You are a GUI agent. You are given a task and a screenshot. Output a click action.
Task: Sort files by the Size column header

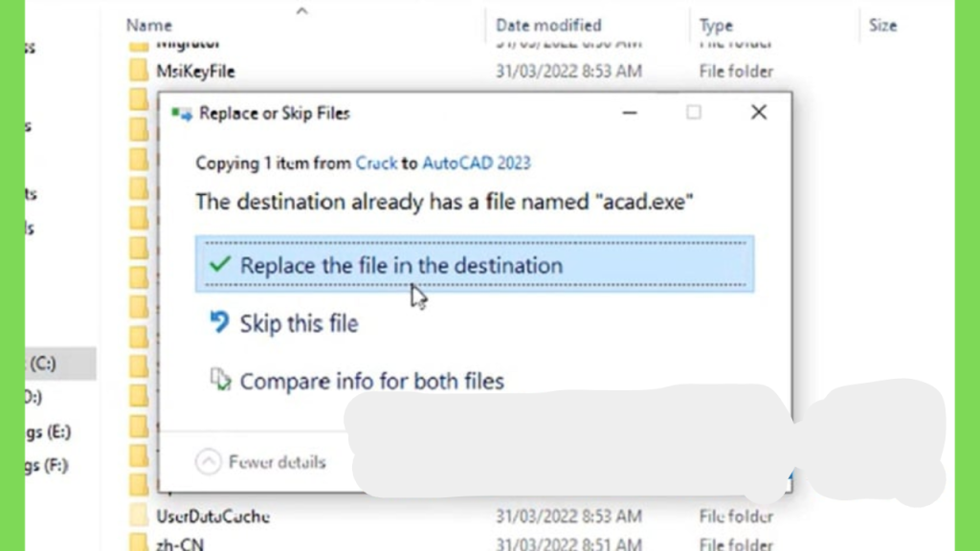coord(882,26)
